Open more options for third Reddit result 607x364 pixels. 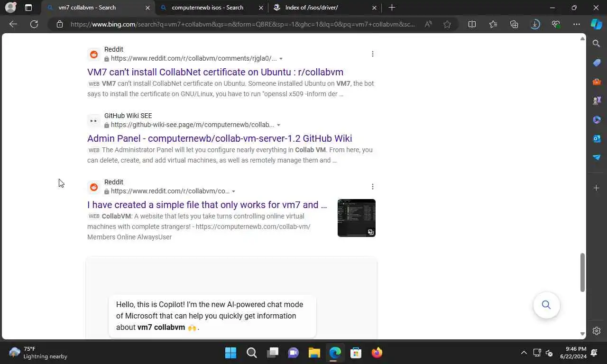tap(373, 187)
